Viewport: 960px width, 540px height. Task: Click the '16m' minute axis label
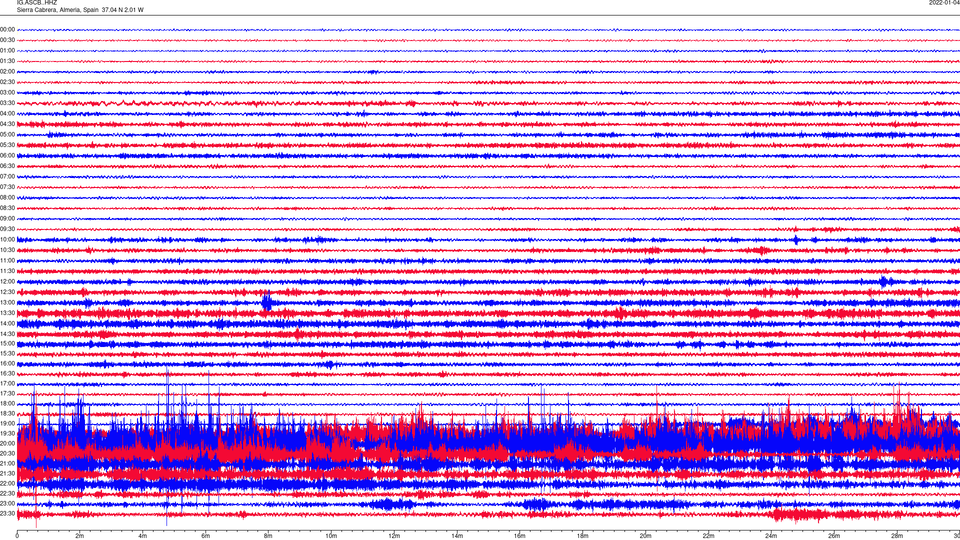(520, 536)
